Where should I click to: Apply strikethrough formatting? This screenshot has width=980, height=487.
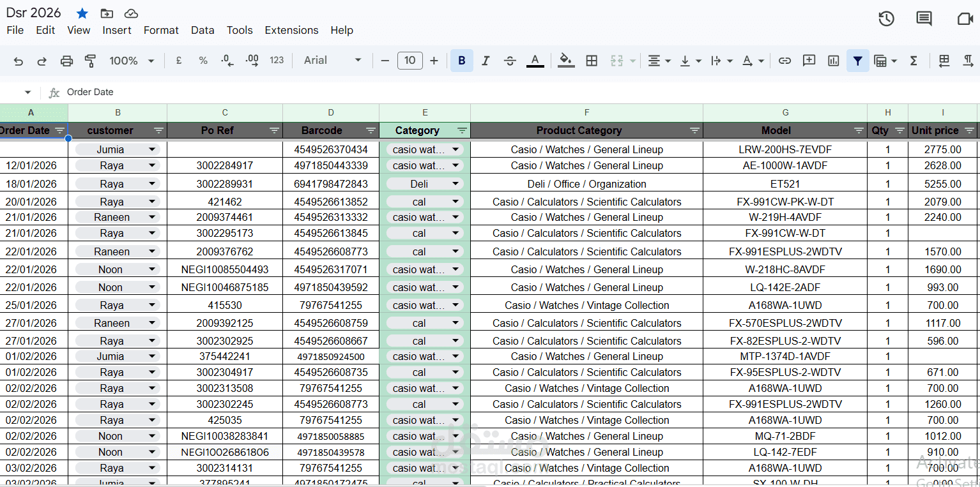point(510,61)
